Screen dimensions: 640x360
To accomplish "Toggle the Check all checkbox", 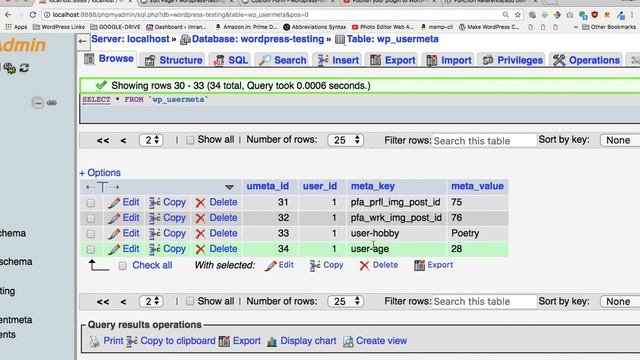I will tap(122, 266).
